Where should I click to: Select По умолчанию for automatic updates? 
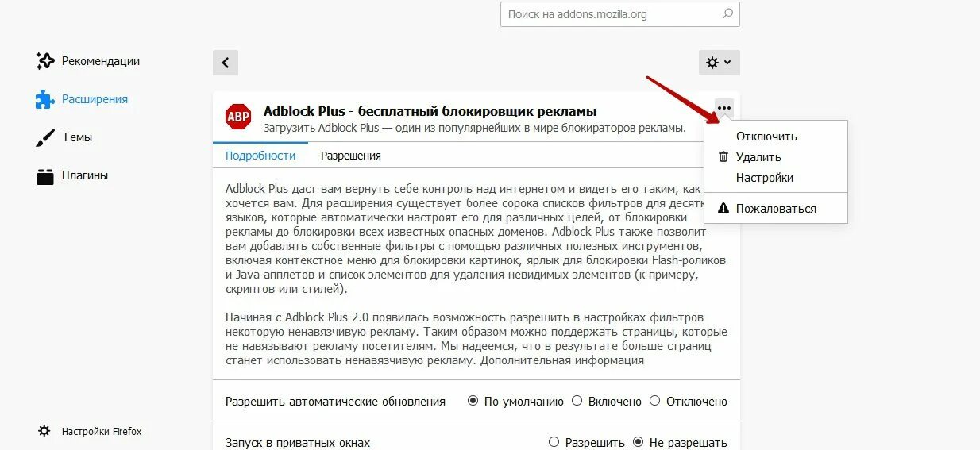coord(473,401)
